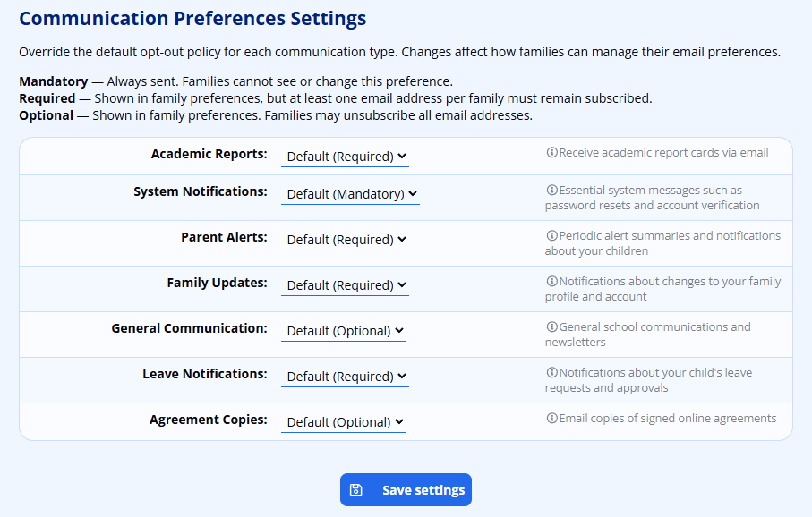Click the Agreement Copies field label
The height and width of the screenshot is (517, 812).
click(208, 420)
